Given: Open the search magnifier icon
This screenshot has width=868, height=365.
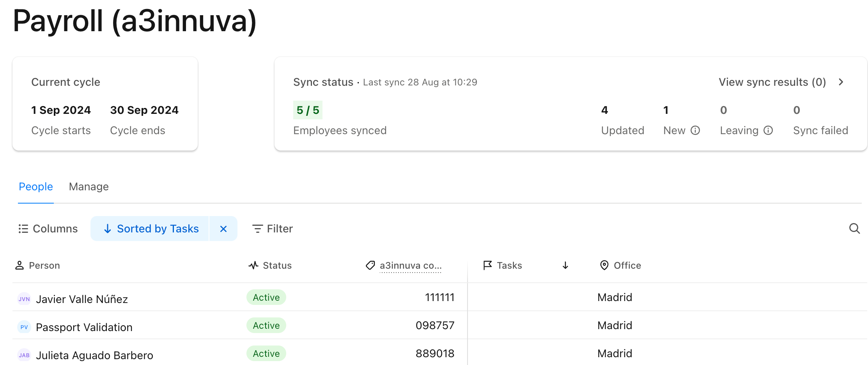Looking at the screenshot, I should point(854,229).
